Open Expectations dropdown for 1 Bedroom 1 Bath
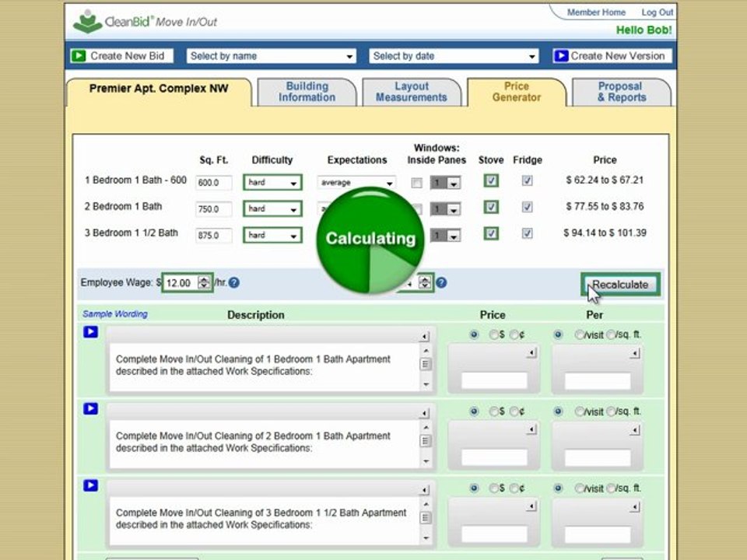Image resolution: width=747 pixels, height=560 pixels. [356, 182]
